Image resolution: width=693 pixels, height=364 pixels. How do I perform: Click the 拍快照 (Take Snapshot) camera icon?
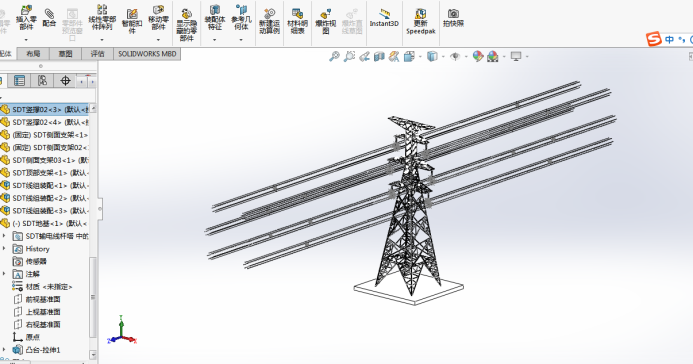point(453,14)
